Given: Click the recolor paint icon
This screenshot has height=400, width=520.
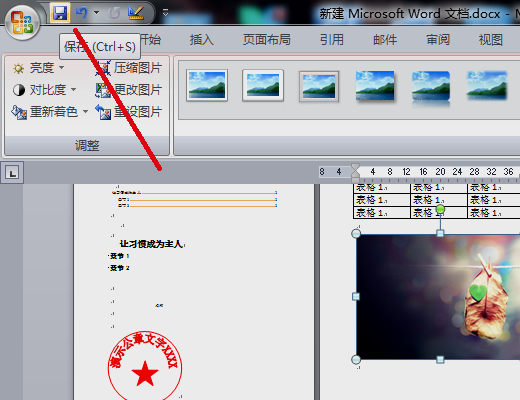Looking at the screenshot, I should pos(19,112).
